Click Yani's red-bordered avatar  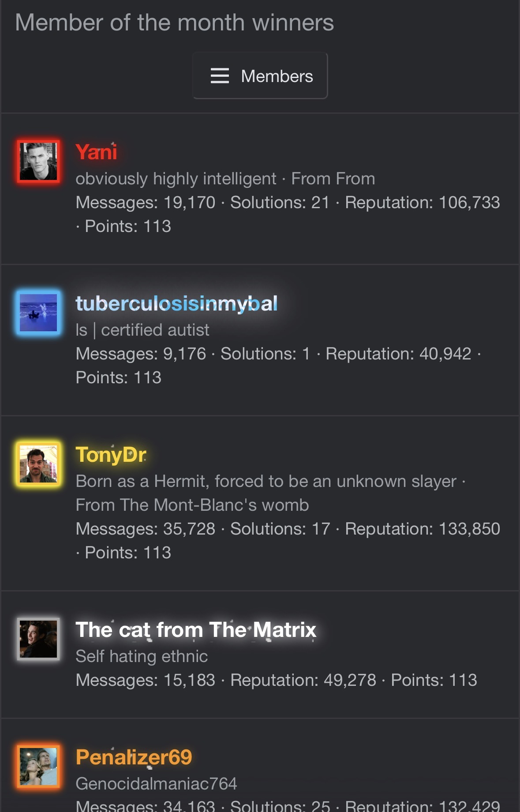(x=38, y=161)
